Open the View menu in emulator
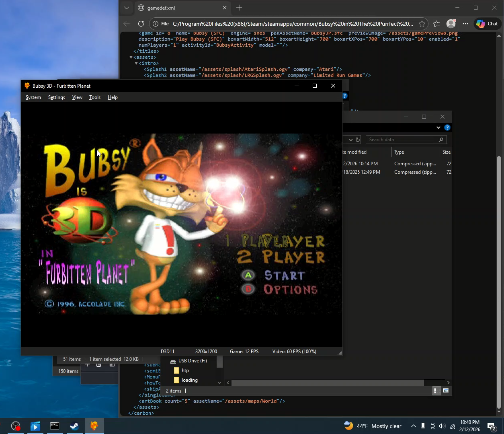 pyautogui.click(x=77, y=97)
